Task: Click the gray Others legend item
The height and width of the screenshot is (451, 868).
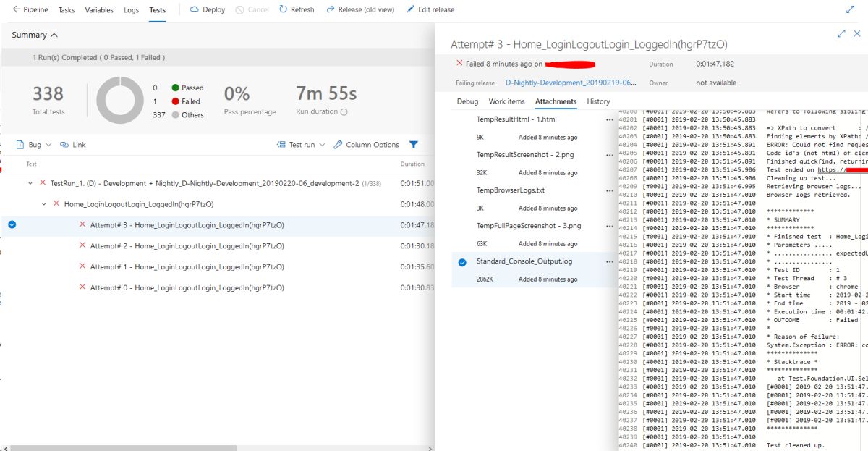Action: [x=188, y=115]
